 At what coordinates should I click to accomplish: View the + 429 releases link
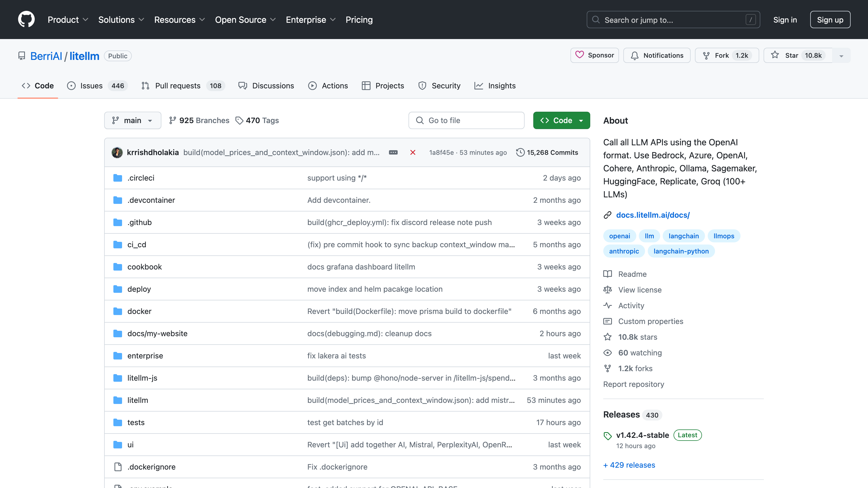629,465
